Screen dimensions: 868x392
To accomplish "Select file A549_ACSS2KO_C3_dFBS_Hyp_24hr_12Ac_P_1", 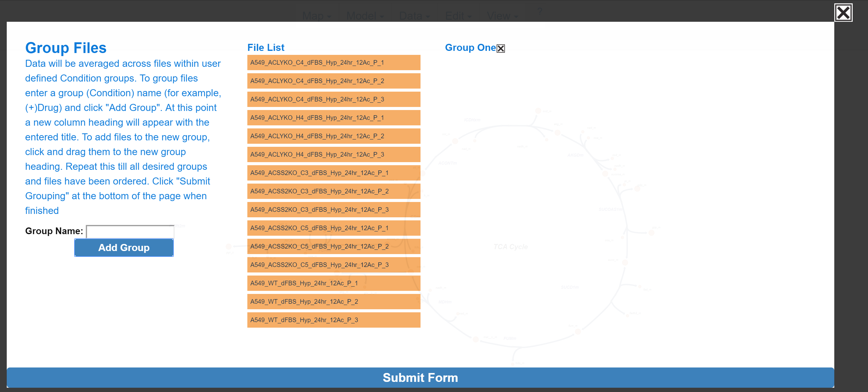I will pos(333,173).
